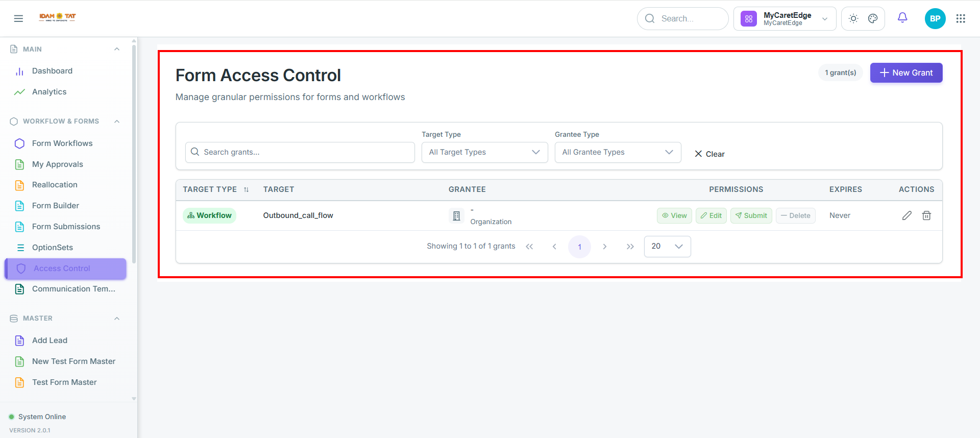This screenshot has height=438, width=980.
Task: Focus the Search grants input
Action: pyautogui.click(x=300, y=152)
